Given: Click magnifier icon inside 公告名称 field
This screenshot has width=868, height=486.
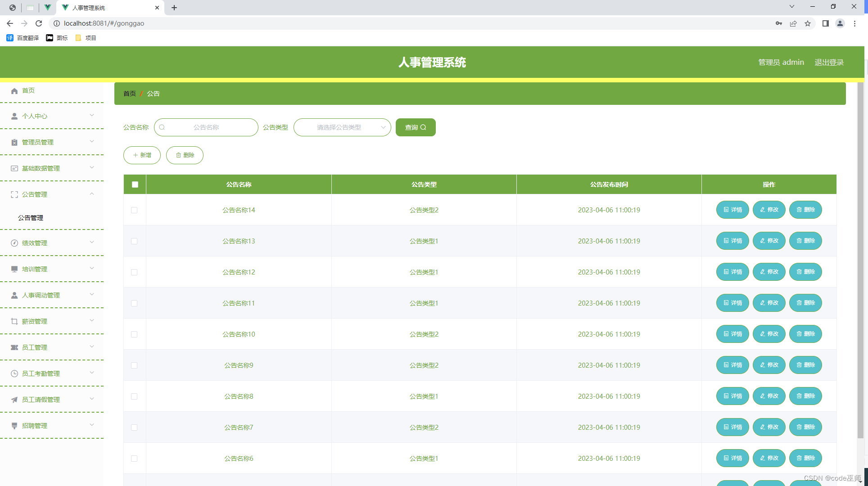Looking at the screenshot, I should click(x=162, y=127).
